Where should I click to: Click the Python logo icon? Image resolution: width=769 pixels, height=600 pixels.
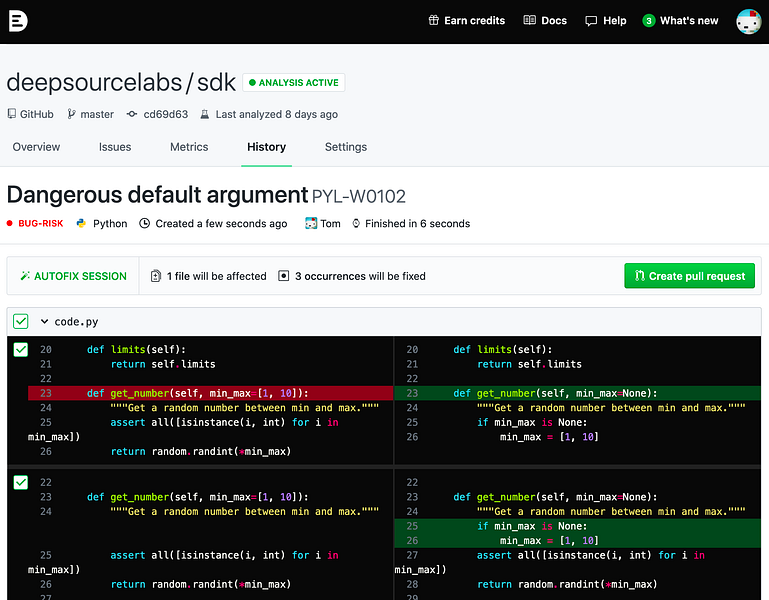click(81, 223)
